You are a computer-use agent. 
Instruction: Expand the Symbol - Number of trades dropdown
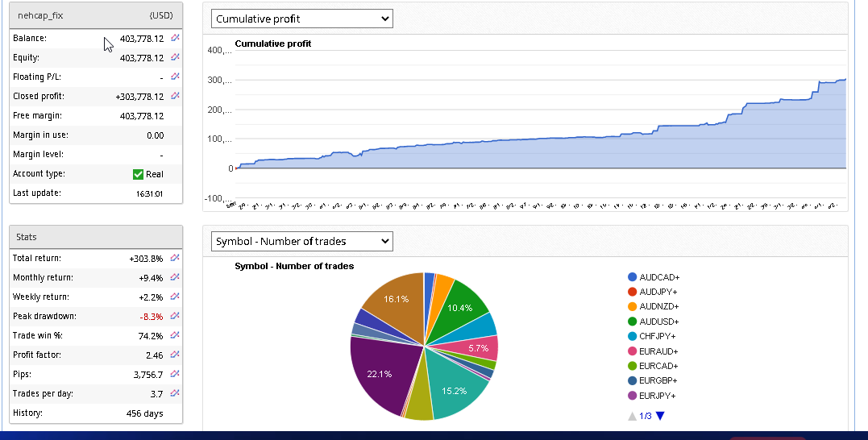pos(301,241)
